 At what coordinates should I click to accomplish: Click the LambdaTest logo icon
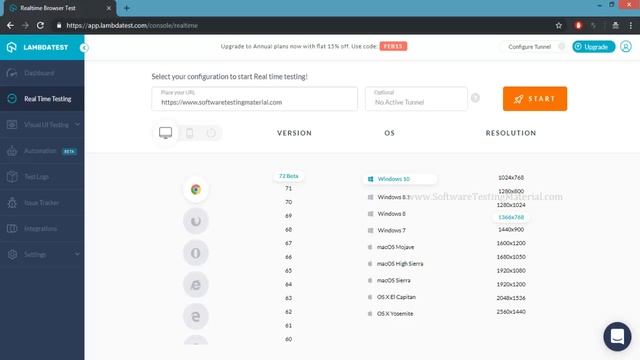[x=11, y=47]
